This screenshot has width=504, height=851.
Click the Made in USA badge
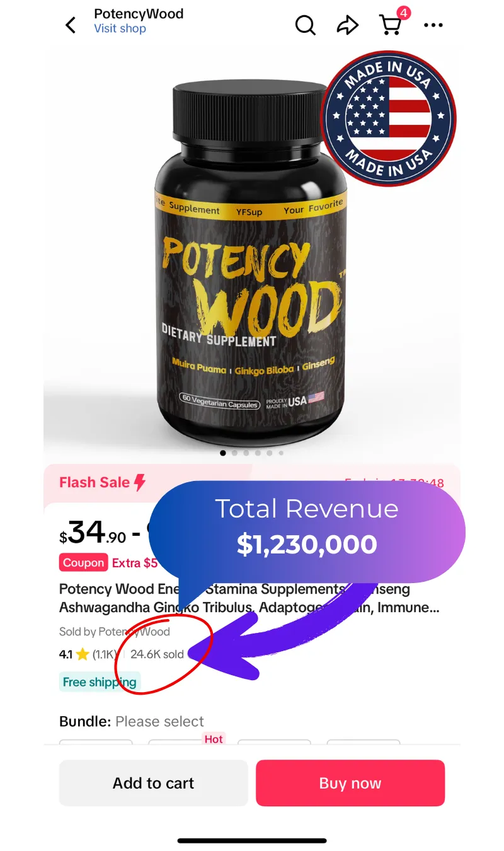[389, 119]
